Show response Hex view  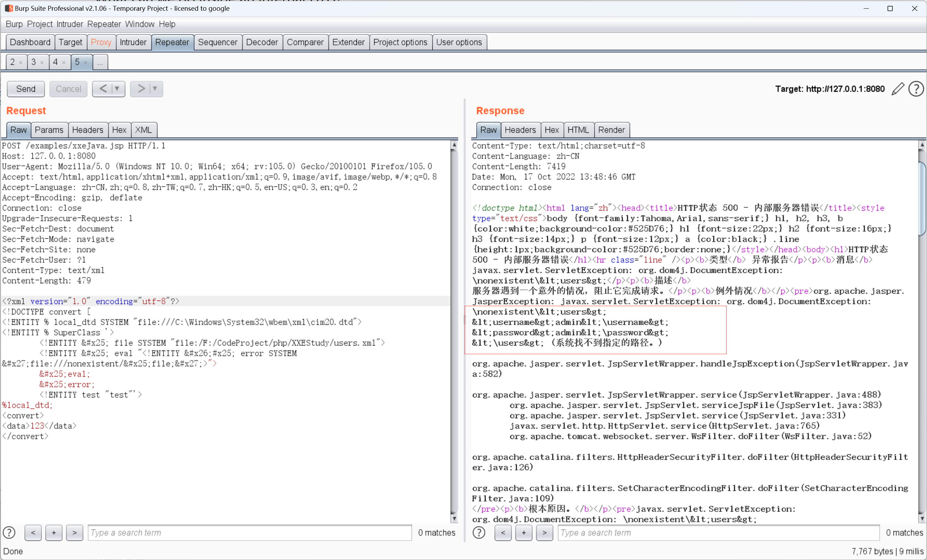551,130
